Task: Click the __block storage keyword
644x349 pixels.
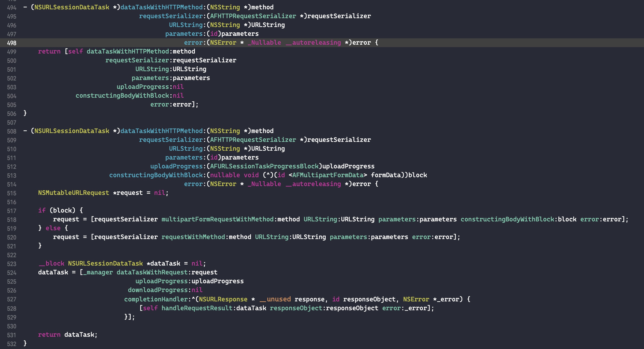Action: [52, 264]
